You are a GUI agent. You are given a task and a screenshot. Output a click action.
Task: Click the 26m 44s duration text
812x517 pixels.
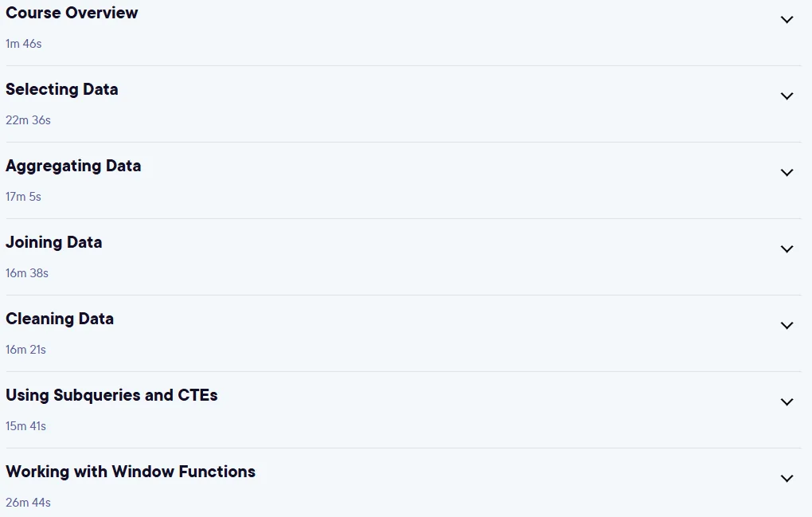pos(28,503)
